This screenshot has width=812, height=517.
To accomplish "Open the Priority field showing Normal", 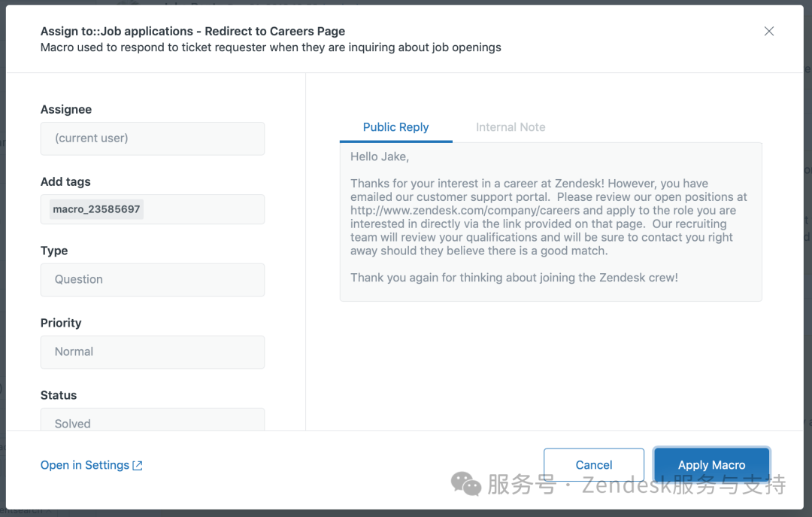I will (x=152, y=351).
